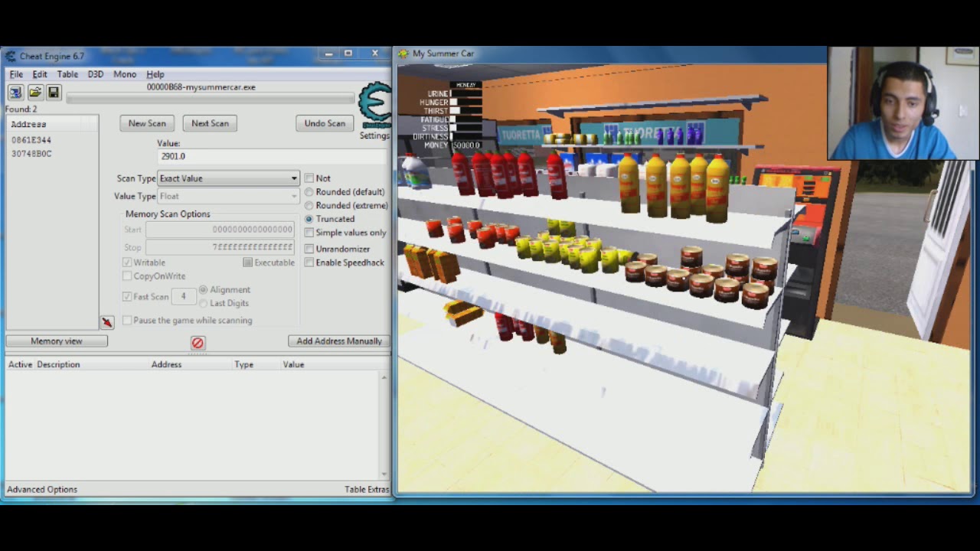Viewport: 980px width, 551px height.
Task: Click the scan progress bar
Action: coord(211,98)
